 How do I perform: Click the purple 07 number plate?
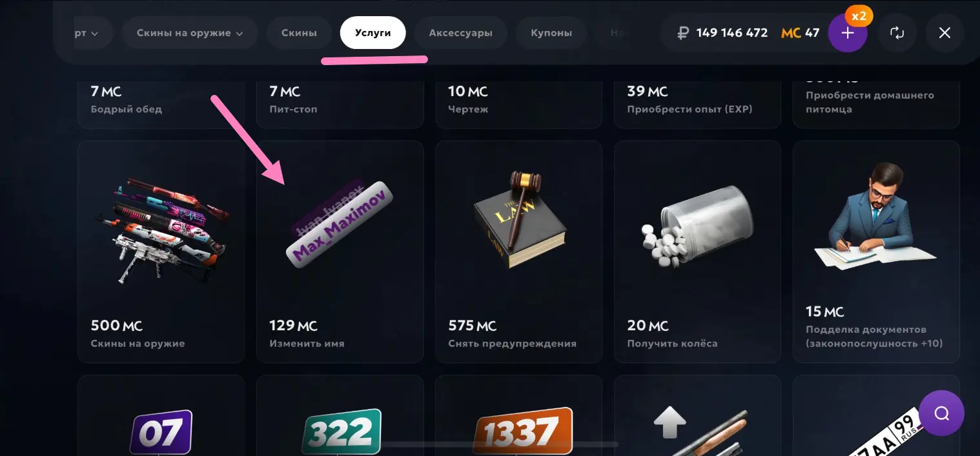tap(161, 431)
